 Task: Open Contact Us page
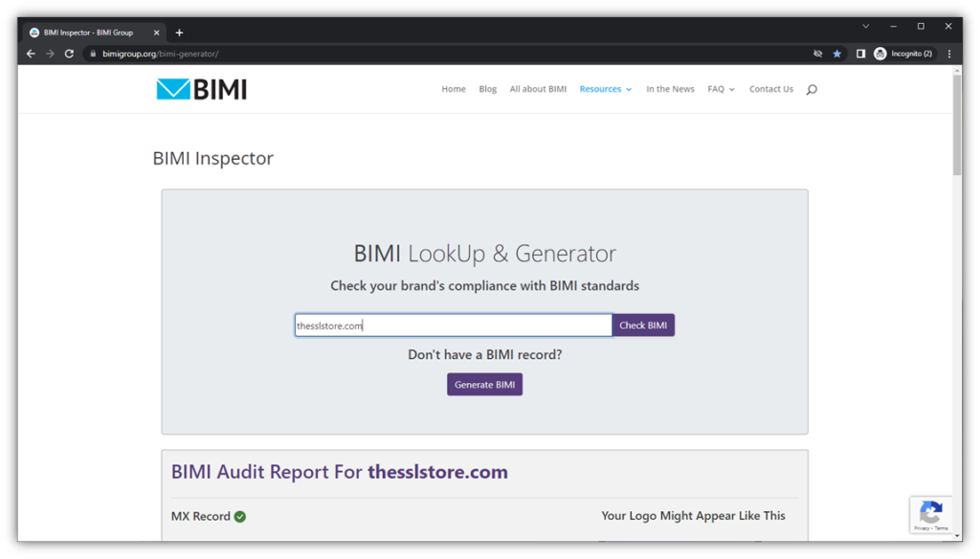tap(771, 89)
